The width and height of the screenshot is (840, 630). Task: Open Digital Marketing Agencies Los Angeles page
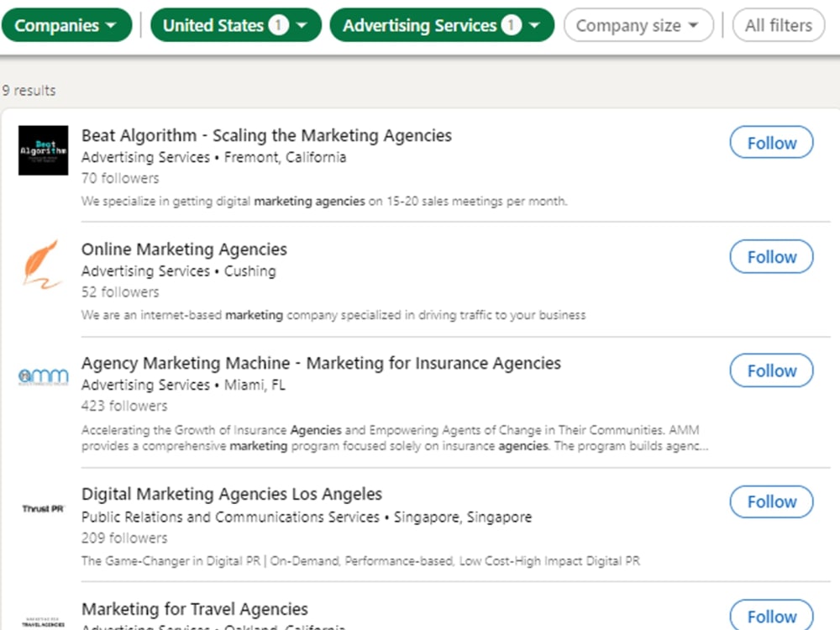(232, 494)
